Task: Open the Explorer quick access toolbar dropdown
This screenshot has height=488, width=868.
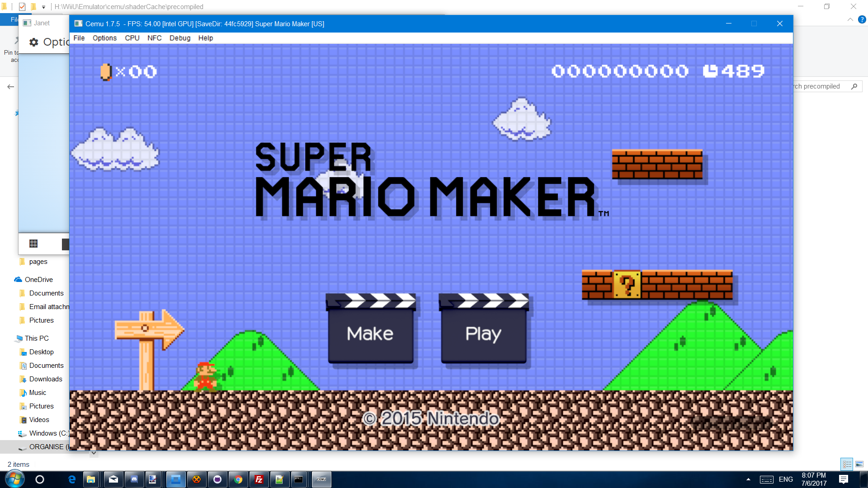Action: [44, 7]
